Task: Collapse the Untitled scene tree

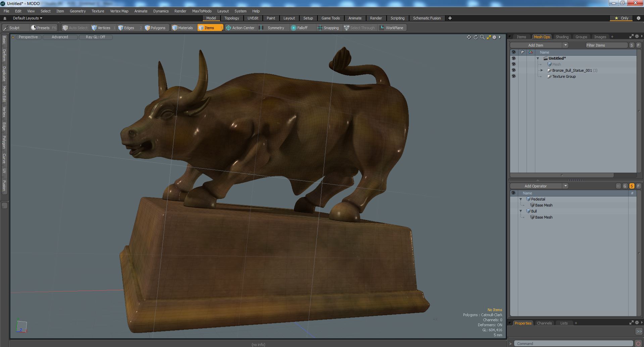Action: click(x=538, y=58)
